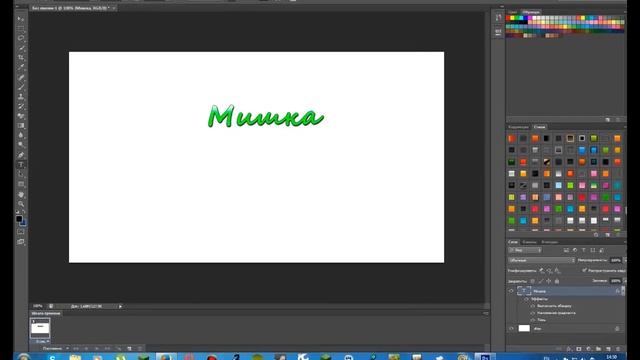Image resolution: width=640 pixels, height=360 pixels.
Task: Select the Gradient tool
Action: [x=21, y=126]
